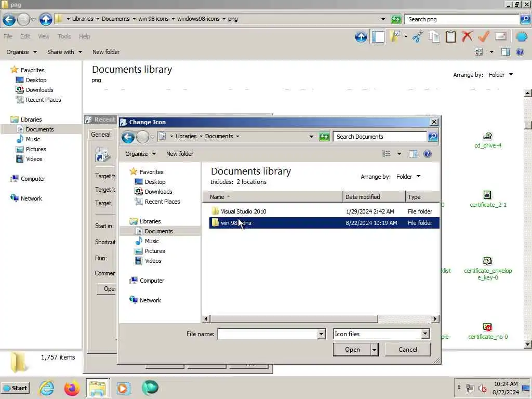532x399 pixels.
Task: Click Cancel button in Change Icon dialog
Action: (407, 350)
